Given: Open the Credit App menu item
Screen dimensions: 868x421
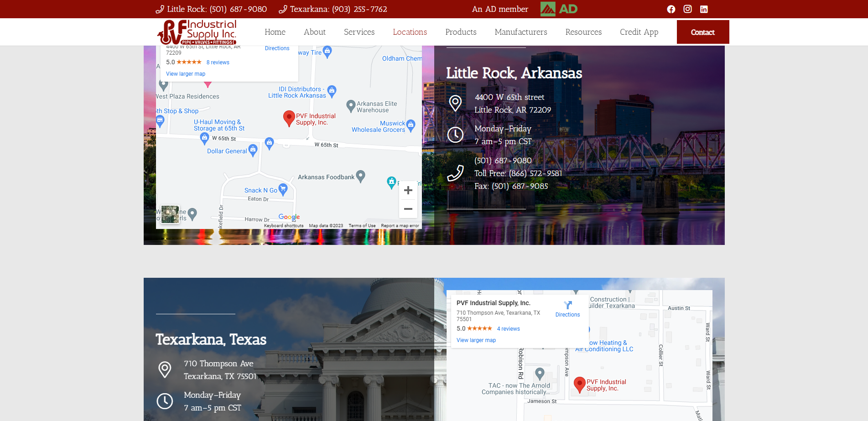Looking at the screenshot, I should (x=639, y=32).
